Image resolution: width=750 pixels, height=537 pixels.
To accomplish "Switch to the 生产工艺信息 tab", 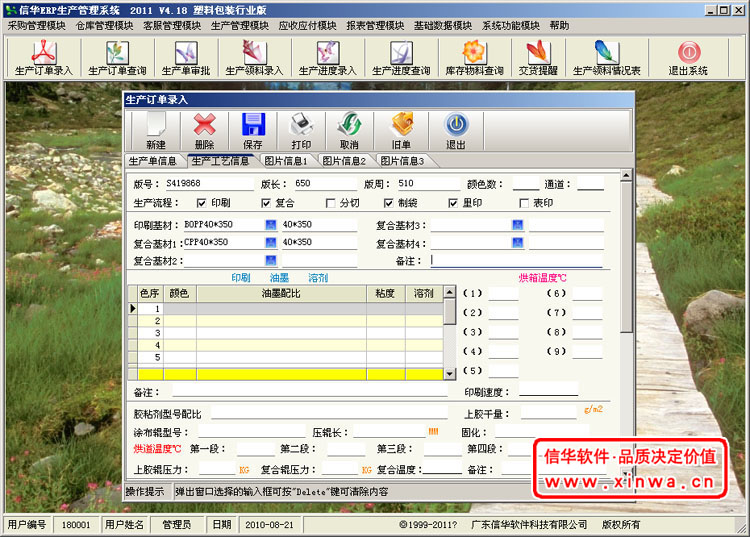I will tap(221, 161).
